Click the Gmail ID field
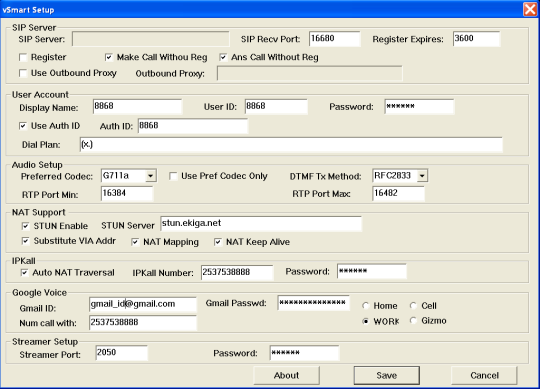This screenshot has width=540, height=389. [143, 304]
